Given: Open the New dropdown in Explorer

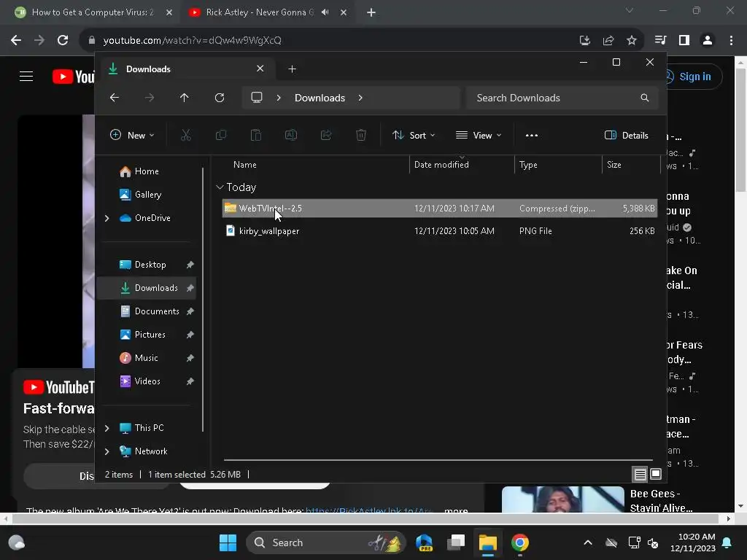Looking at the screenshot, I should click(132, 135).
